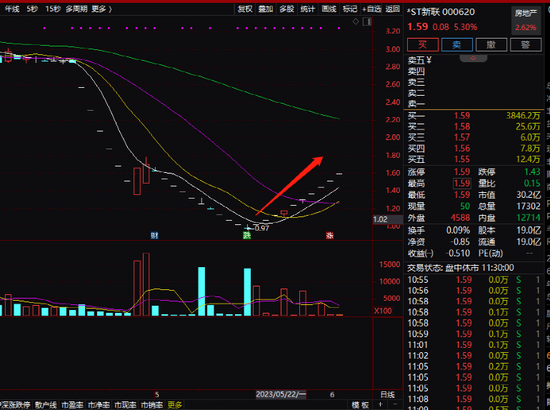The height and width of the screenshot is (410, 550).
Task: Add stock with +自选 button
Action: (371, 9)
